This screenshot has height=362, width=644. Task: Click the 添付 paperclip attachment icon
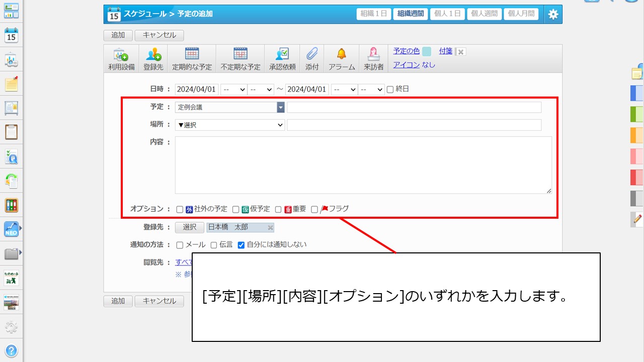click(x=312, y=55)
